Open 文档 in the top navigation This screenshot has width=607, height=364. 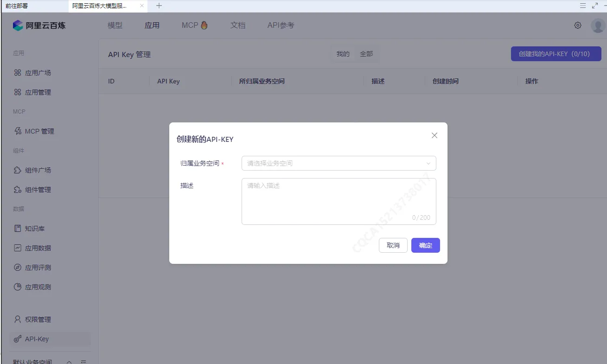tap(238, 26)
